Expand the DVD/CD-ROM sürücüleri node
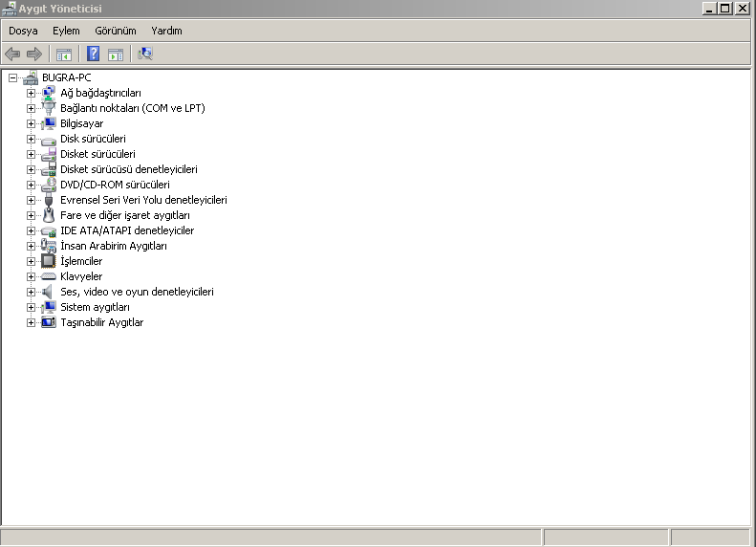Image resolution: width=756 pixels, height=547 pixels. click(x=31, y=185)
